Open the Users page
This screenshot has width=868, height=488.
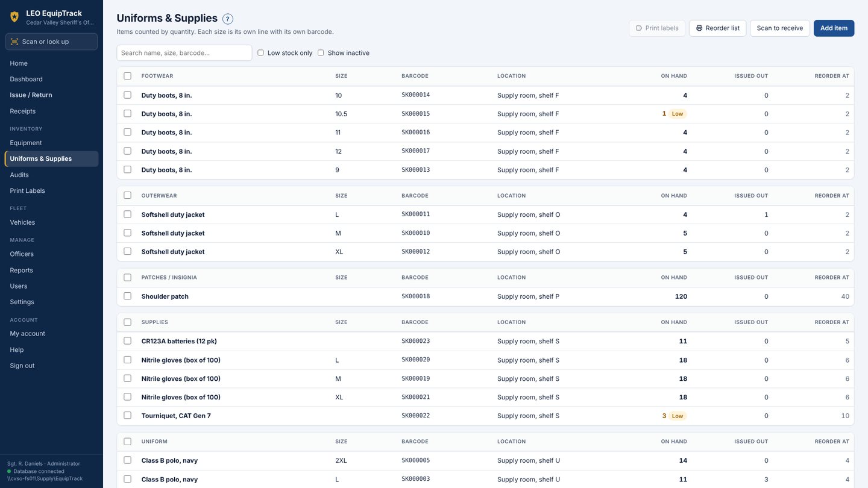click(x=51, y=286)
